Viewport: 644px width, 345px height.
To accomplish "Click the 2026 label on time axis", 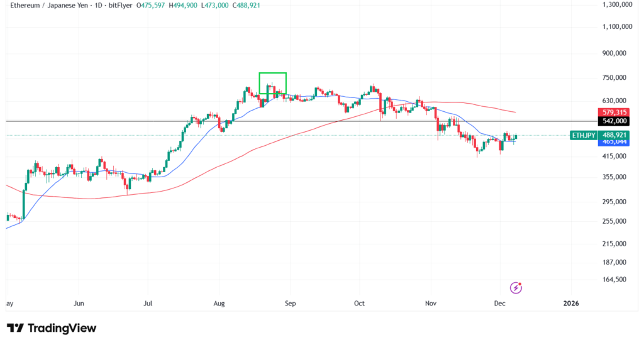I will click(571, 304).
